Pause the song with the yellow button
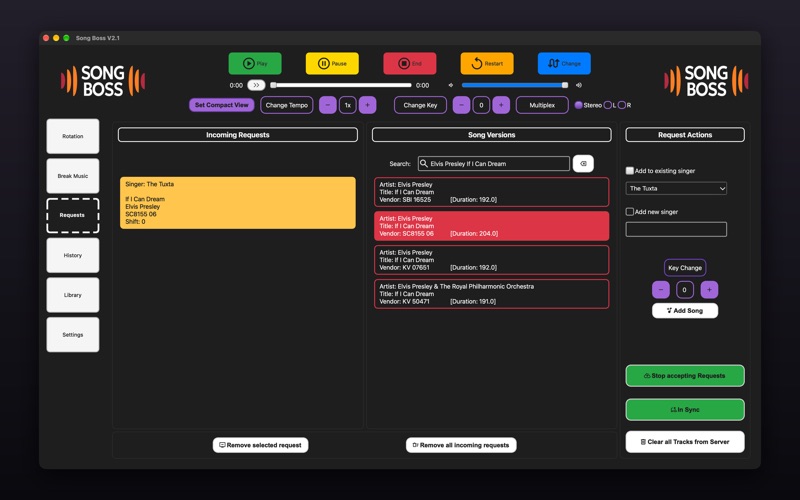Viewport: 800px width, 500px height. coord(332,63)
